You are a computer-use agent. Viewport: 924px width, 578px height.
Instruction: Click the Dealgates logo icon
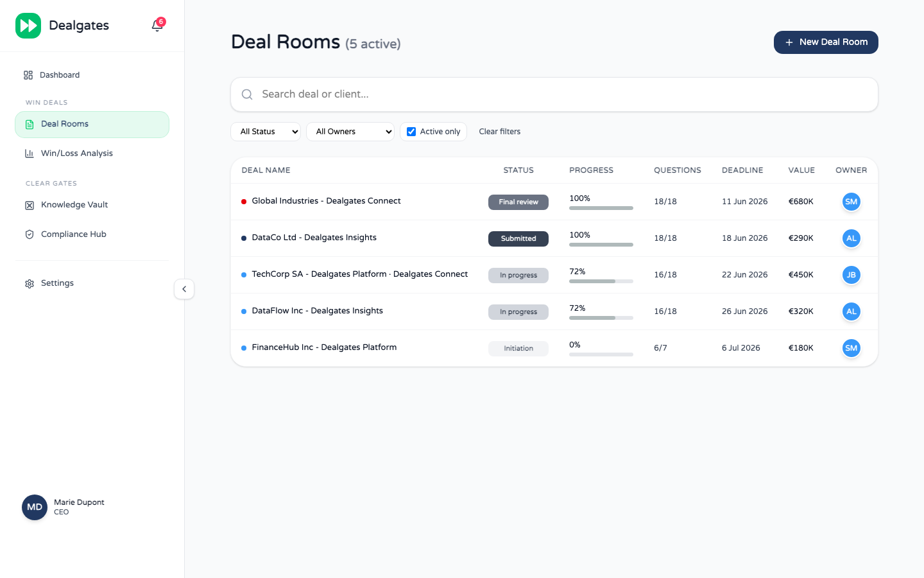tap(28, 26)
